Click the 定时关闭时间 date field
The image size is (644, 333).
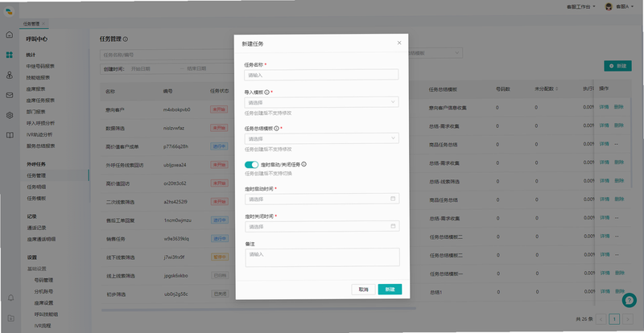[322, 226]
